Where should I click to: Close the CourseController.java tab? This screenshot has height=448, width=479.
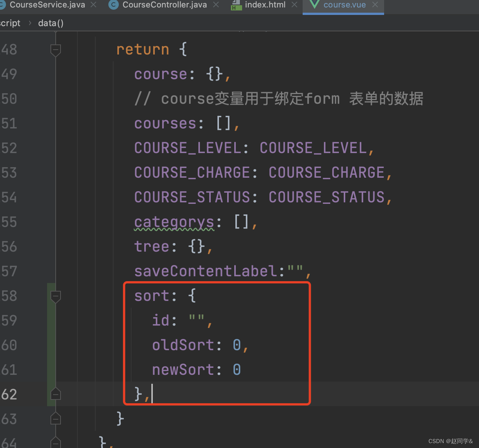(216, 4)
